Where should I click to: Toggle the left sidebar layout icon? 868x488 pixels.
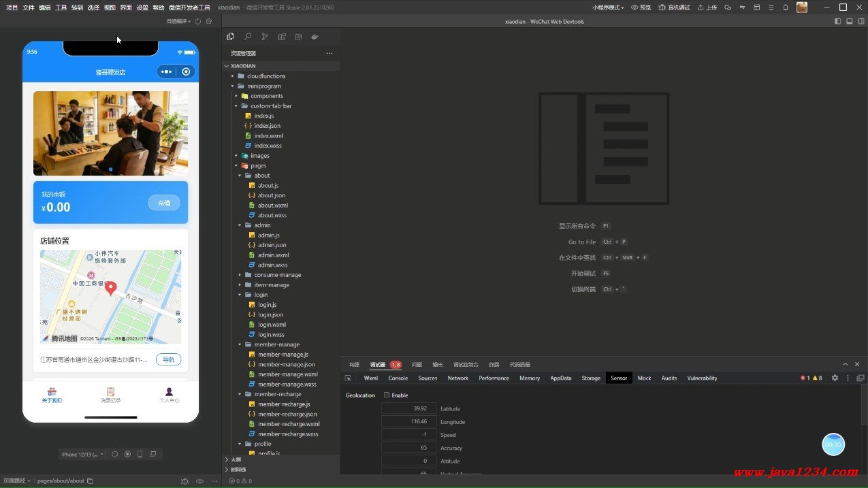coord(838,21)
